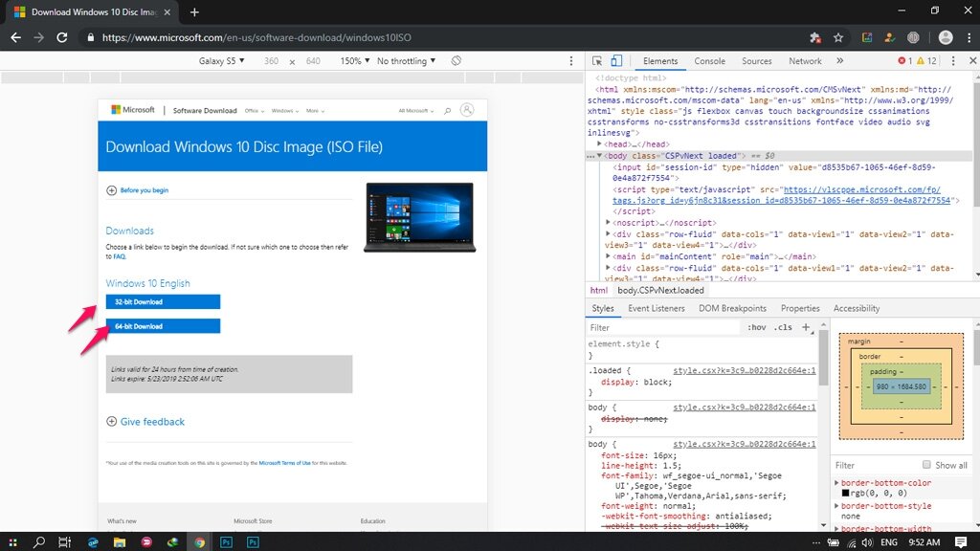Open Action Center notifications icon
Image resolution: width=980 pixels, height=551 pixels.
(961, 541)
